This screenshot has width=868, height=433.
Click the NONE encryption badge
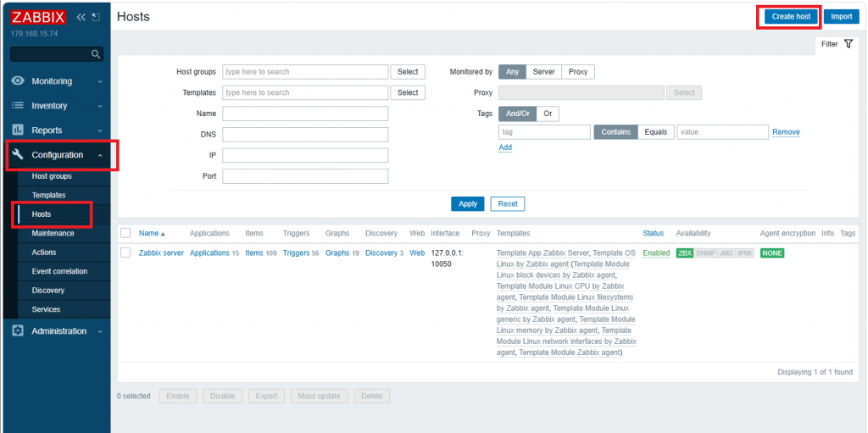tap(772, 253)
